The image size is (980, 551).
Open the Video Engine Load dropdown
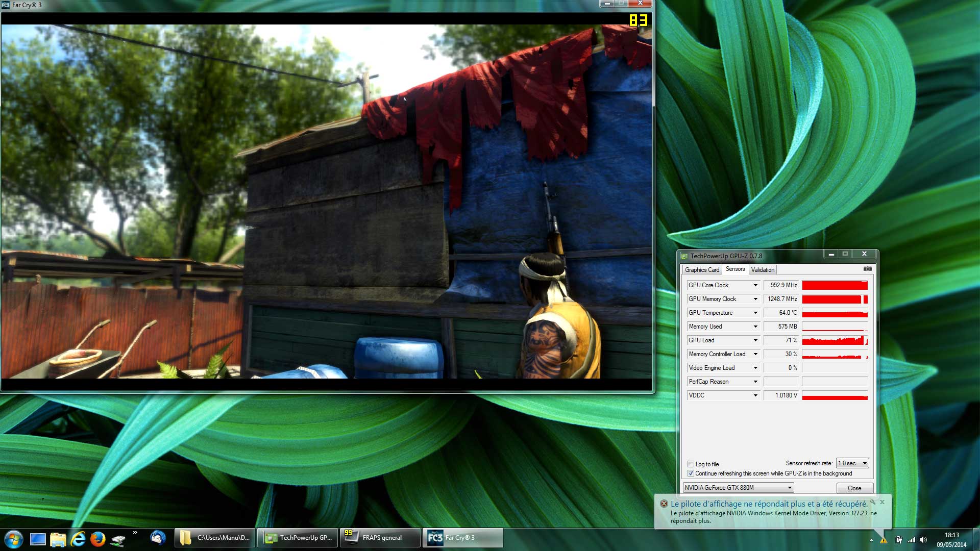pos(755,368)
